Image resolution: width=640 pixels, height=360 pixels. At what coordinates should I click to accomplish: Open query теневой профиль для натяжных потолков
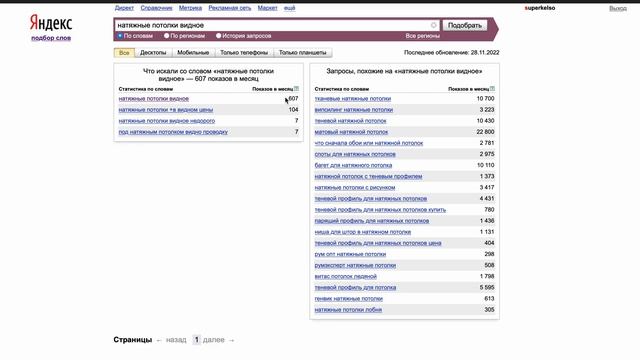point(371,199)
